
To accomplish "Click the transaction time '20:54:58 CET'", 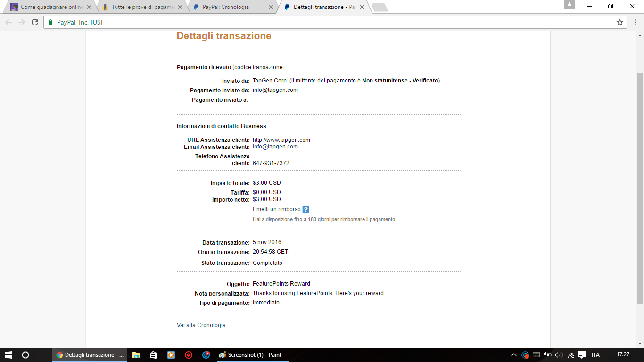I will point(271,252).
